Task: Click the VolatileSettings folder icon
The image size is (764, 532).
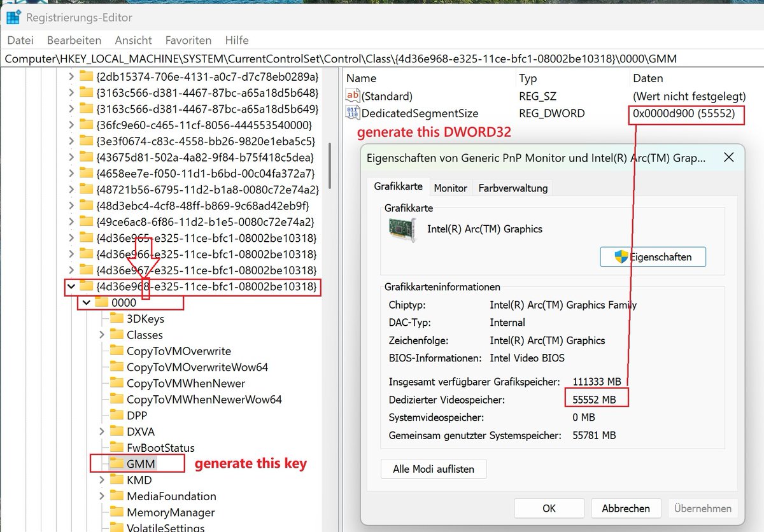Action: click(x=117, y=528)
